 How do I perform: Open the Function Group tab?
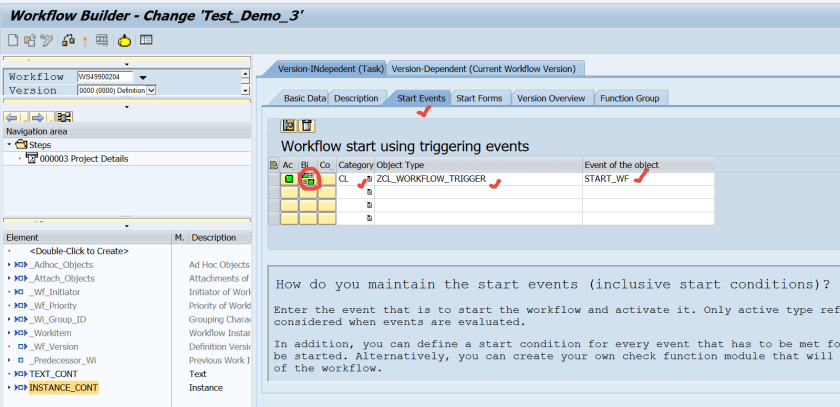[x=629, y=99]
